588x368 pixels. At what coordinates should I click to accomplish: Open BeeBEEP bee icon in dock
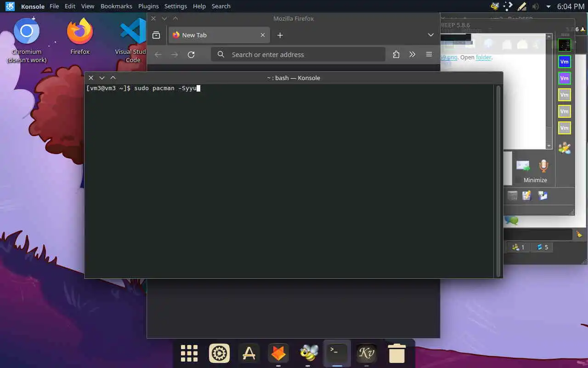[308, 353]
